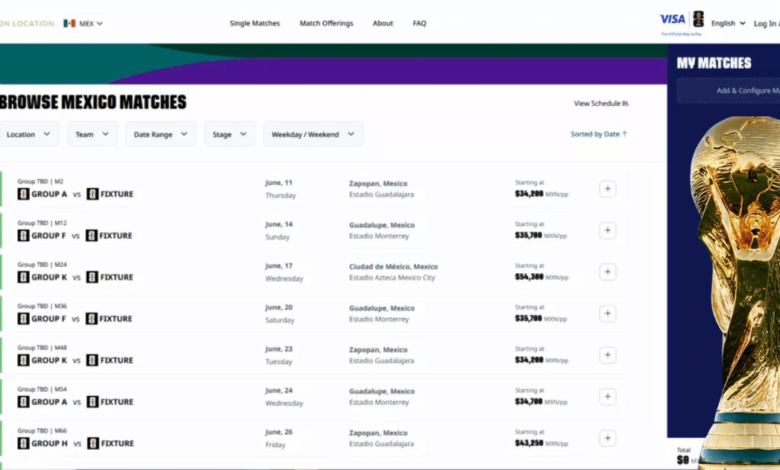780x470 pixels.
Task: Click the Group TBD | M54 label
Action: coord(42,389)
